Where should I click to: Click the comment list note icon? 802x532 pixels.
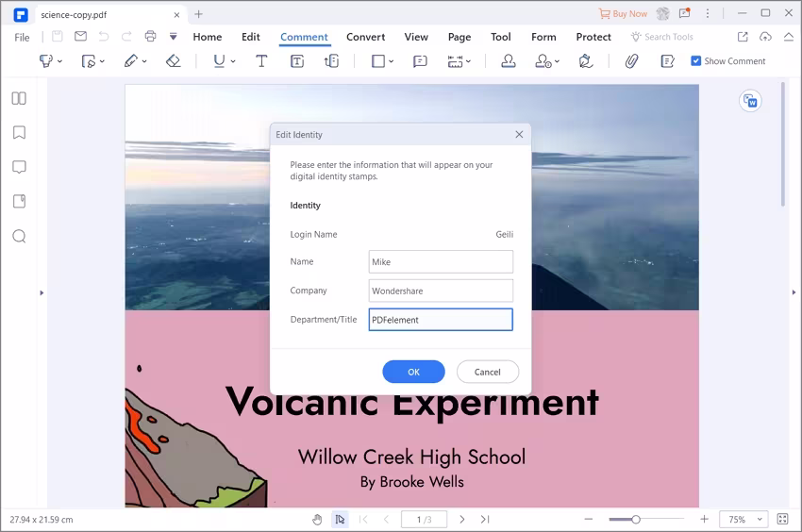coord(667,61)
